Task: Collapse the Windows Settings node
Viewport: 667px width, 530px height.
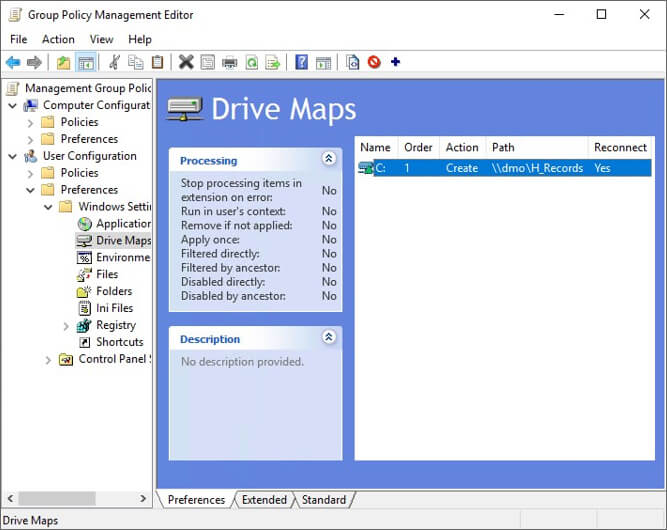Action: [x=48, y=207]
